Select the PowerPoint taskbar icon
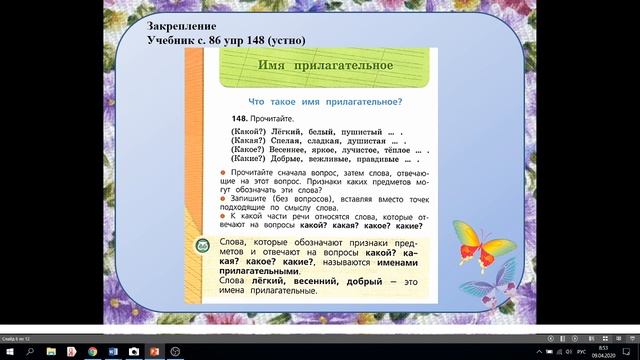 (x=154, y=352)
